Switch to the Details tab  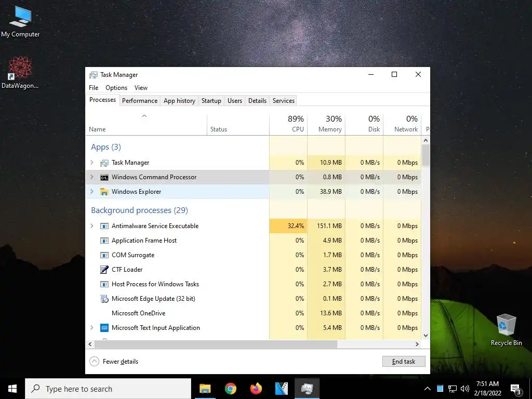point(258,101)
